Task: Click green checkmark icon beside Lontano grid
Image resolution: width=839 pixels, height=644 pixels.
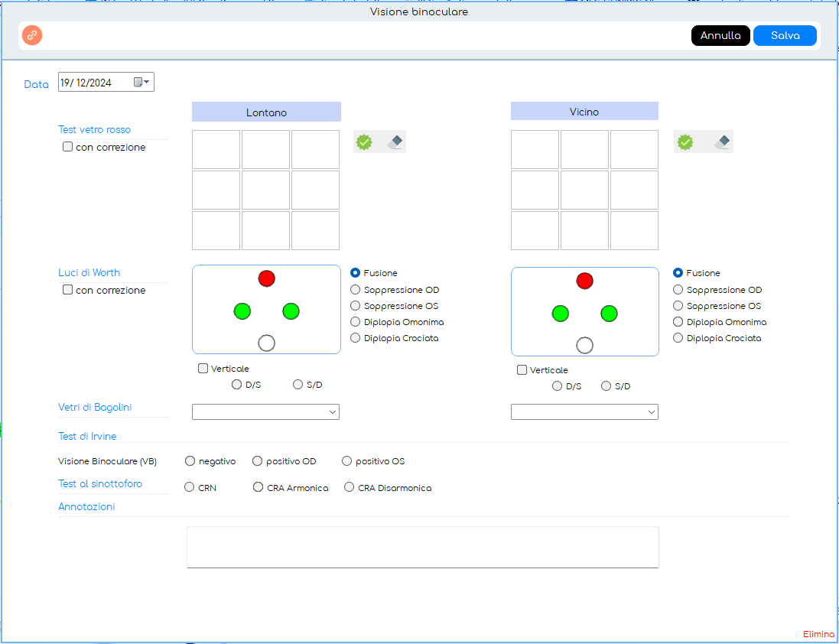Action: click(x=364, y=142)
